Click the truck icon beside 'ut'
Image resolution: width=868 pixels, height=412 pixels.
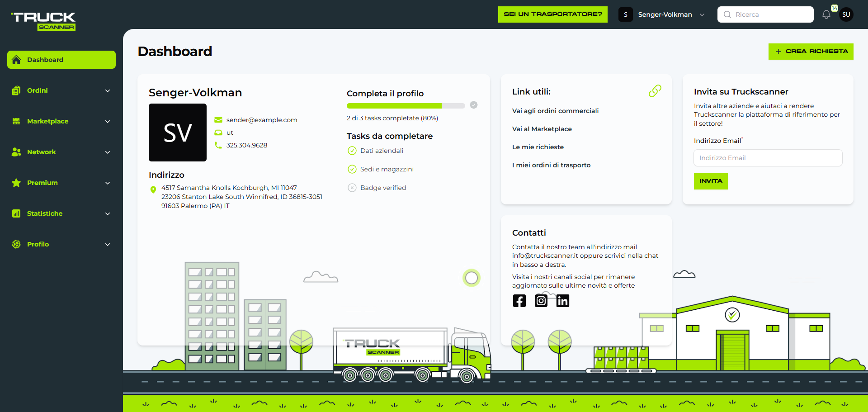218,133
